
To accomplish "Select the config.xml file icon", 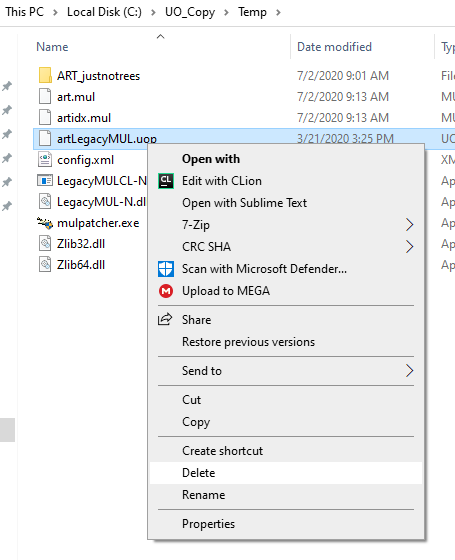I will pyautogui.click(x=45, y=160).
